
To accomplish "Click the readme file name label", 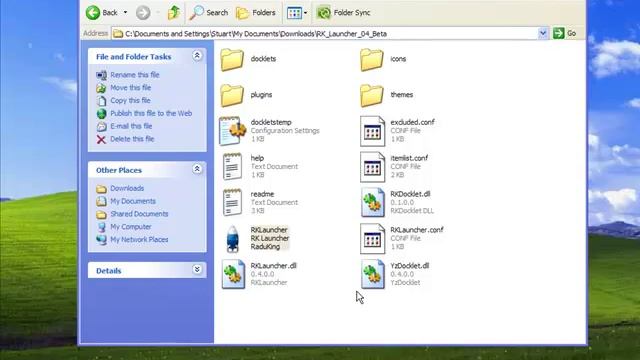I will pyautogui.click(x=262, y=194).
